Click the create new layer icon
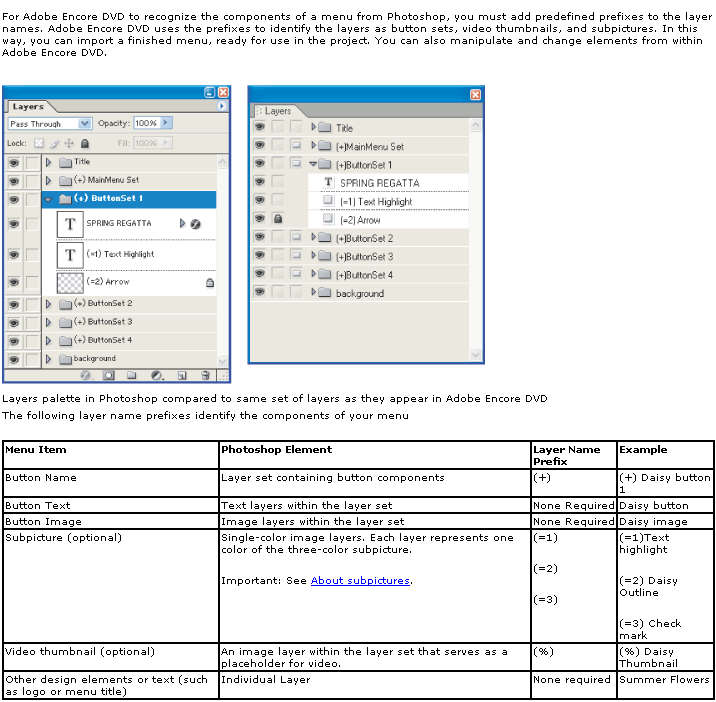The height and width of the screenshot is (702, 716). [182, 375]
